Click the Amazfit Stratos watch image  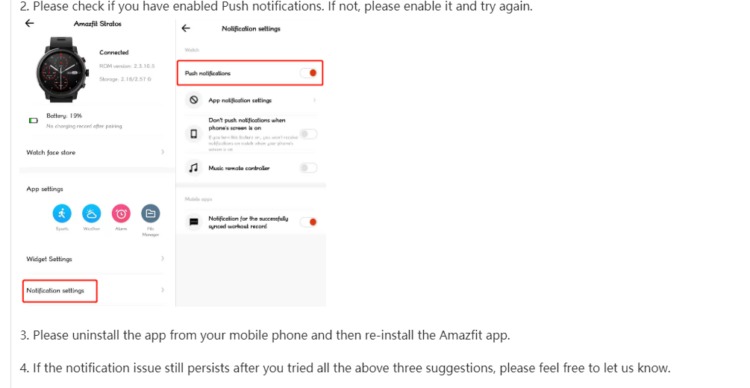pyautogui.click(x=63, y=70)
